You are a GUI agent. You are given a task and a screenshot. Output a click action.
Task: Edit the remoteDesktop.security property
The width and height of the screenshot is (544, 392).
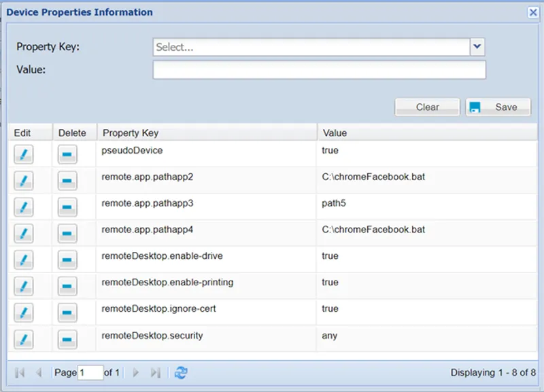coord(24,338)
